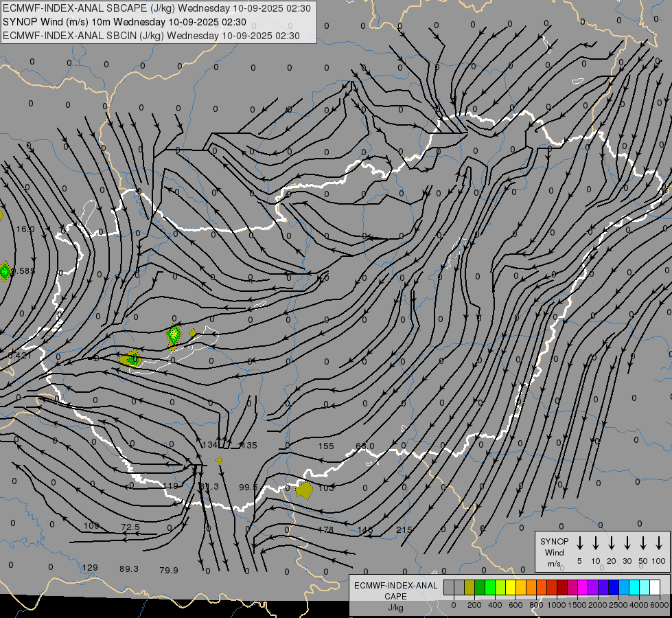Screen dimensions: 672x618
Task: Click the SBCAPE title line
Action: 157,8
